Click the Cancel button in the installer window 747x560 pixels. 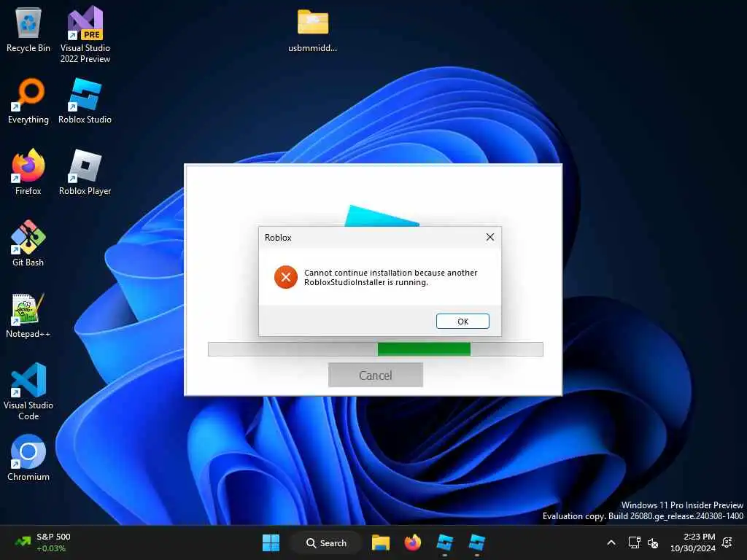376,376
